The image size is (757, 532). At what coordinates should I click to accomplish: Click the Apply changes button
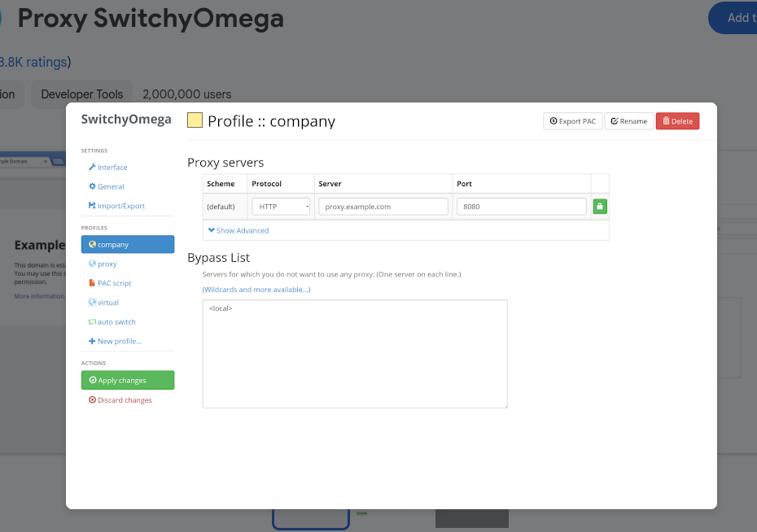(x=128, y=380)
